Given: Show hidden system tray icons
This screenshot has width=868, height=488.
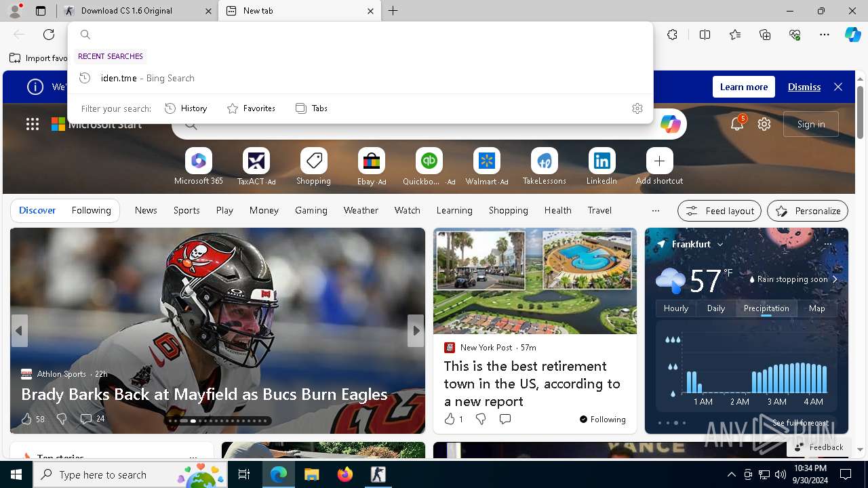Looking at the screenshot, I should 731,474.
